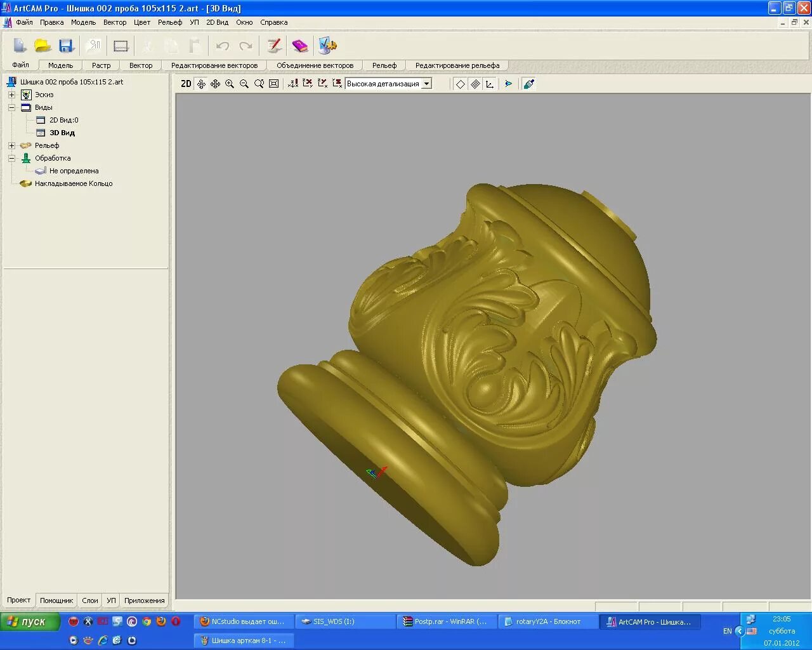Switch to 2D view with the 2D button

tap(186, 84)
